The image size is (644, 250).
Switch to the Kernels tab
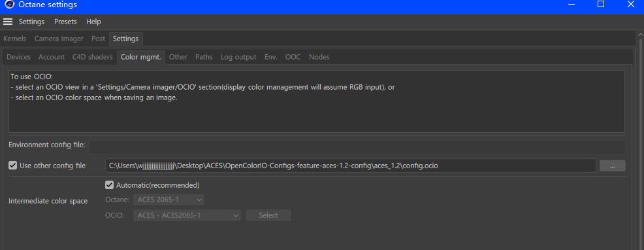point(15,39)
